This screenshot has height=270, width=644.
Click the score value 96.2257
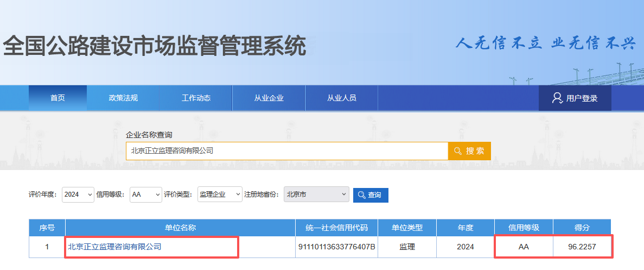tap(582, 247)
